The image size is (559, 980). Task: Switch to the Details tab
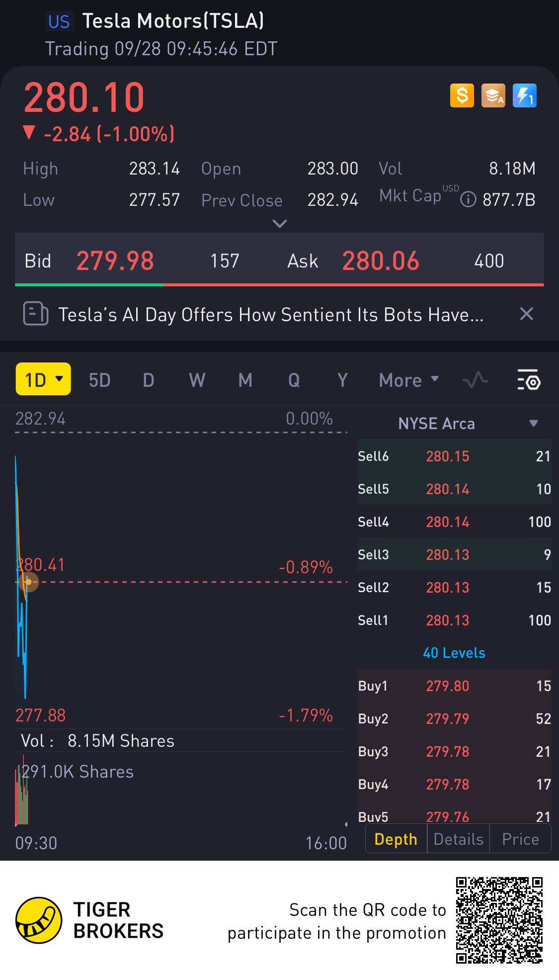pyautogui.click(x=458, y=839)
